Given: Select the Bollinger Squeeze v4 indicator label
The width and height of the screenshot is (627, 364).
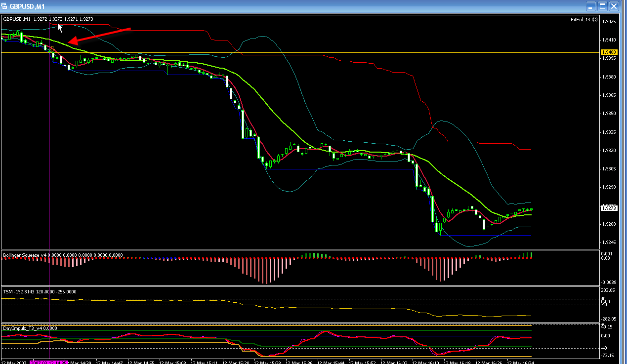Looking at the screenshot, I should tap(25, 255).
